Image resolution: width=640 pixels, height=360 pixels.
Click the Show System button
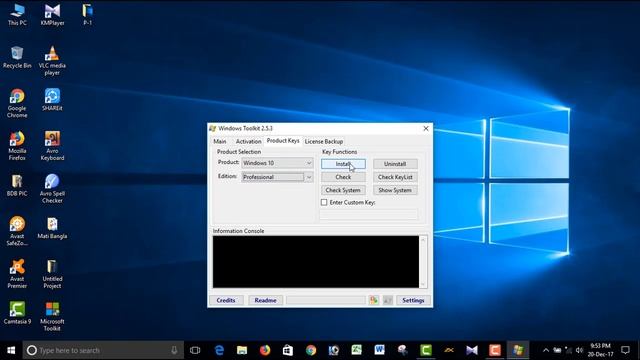[x=395, y=190]
